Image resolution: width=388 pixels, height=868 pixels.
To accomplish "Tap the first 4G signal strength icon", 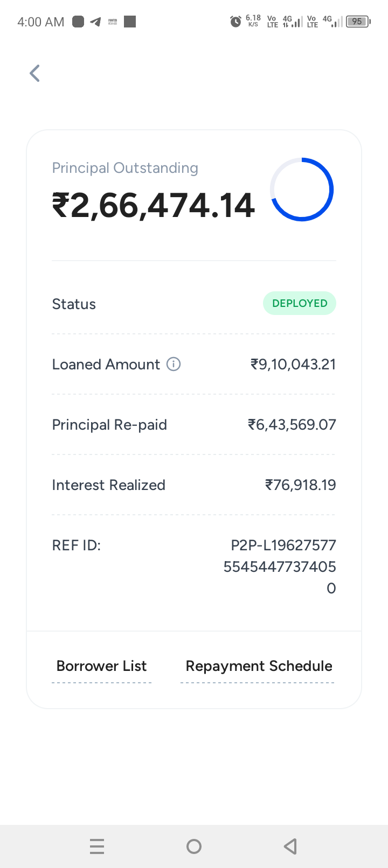I will [292, 22].
